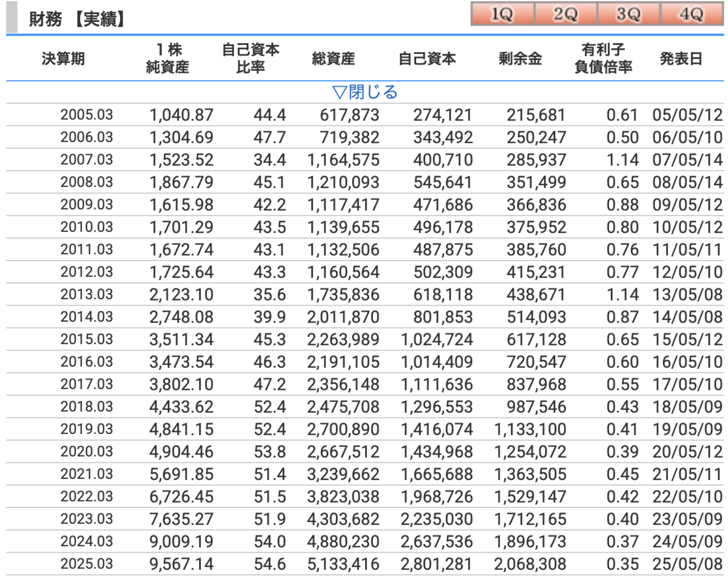Click announcement date 21/05/11
Image resolution: width=728 pixels, height=576 pixels.
[688, 474]
